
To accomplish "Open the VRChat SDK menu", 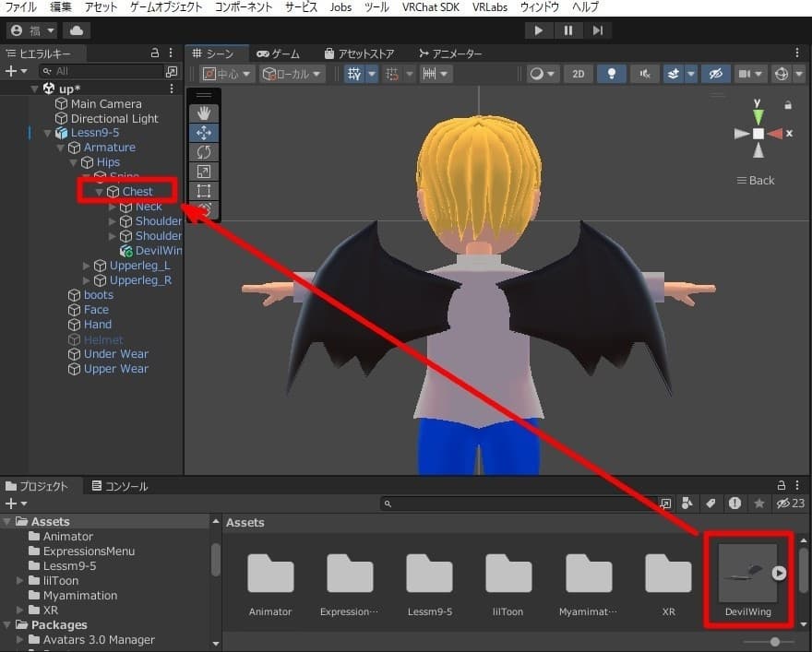I will pyautogui.click(x=431, y=6).
